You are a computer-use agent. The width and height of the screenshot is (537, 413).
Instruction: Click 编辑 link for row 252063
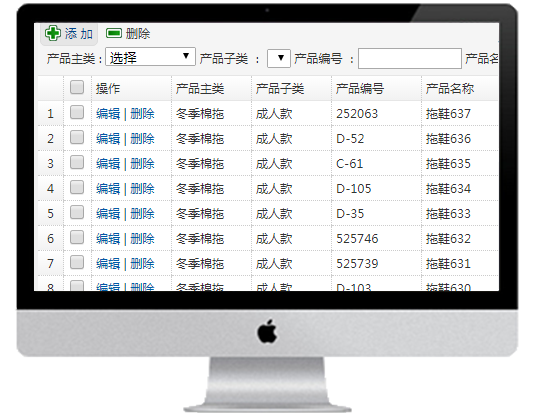108,114
